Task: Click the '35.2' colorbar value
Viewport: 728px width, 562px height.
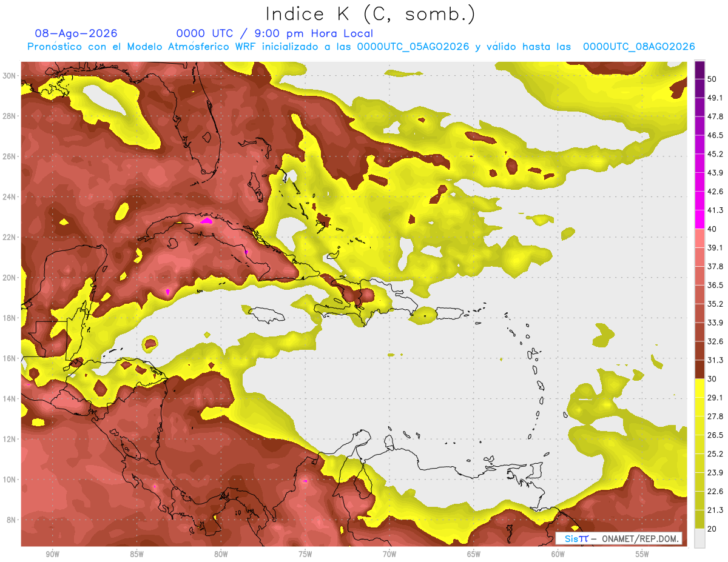Action: (715, 304)
